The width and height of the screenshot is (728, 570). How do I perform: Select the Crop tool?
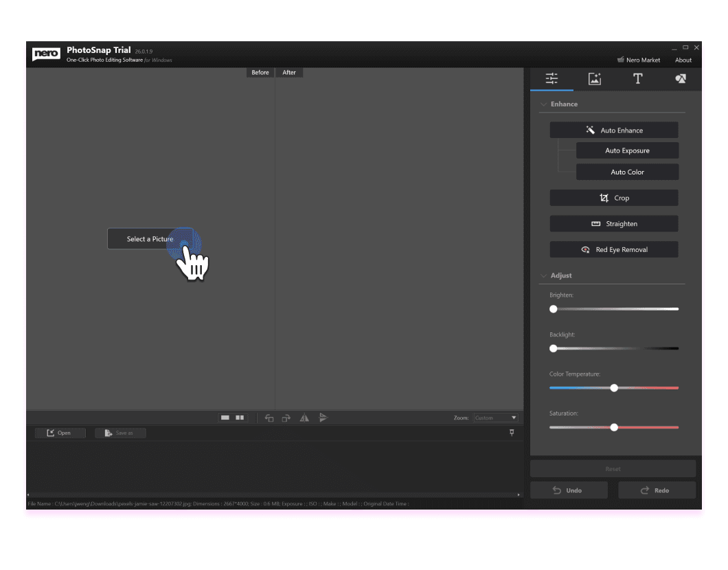point(614,198)
